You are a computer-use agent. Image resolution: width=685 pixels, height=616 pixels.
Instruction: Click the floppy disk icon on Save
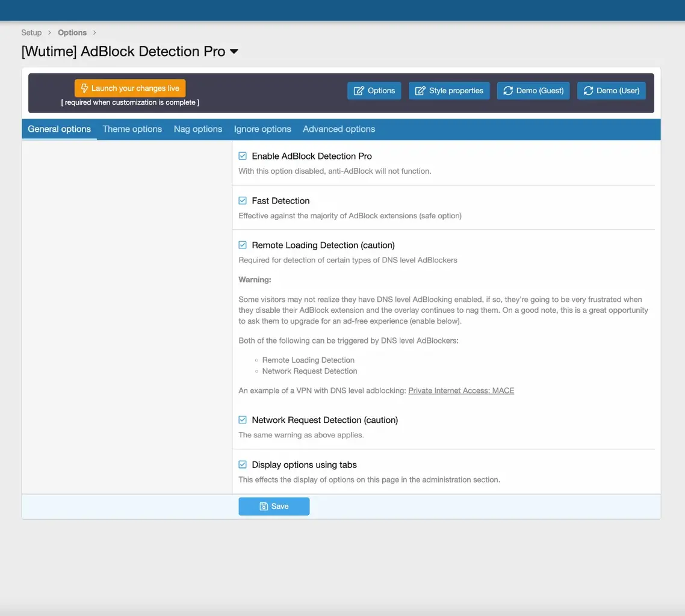coord(264,507)
